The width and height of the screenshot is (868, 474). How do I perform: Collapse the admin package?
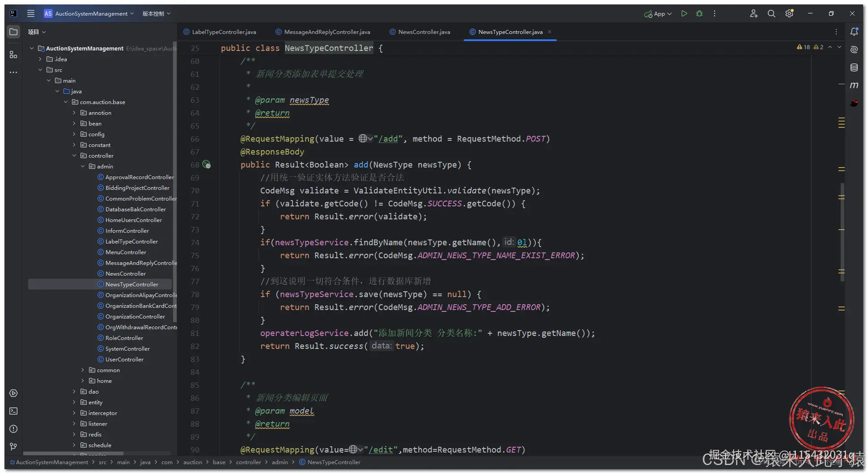tap(83, 166)
